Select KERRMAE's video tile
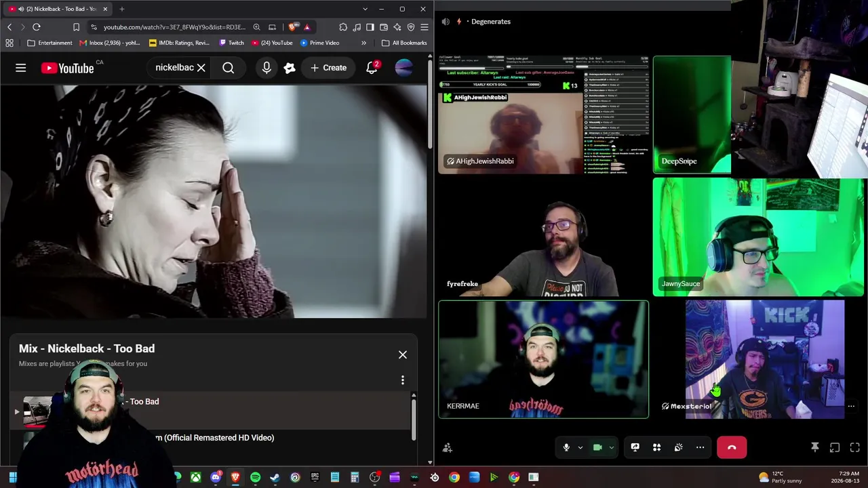 tap(543, 359)
